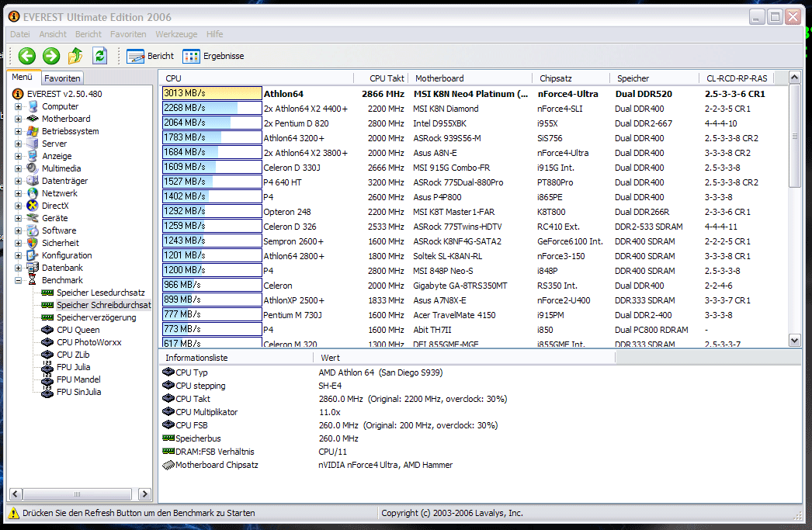The height and width of the screenshot is (530, 812).
Task: Switch to the Favoriten sidebar tab
Action: point(62,78)
